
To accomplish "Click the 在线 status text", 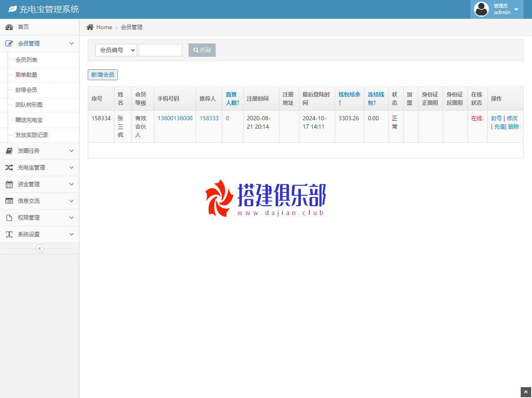I will [x=476, y=118].
